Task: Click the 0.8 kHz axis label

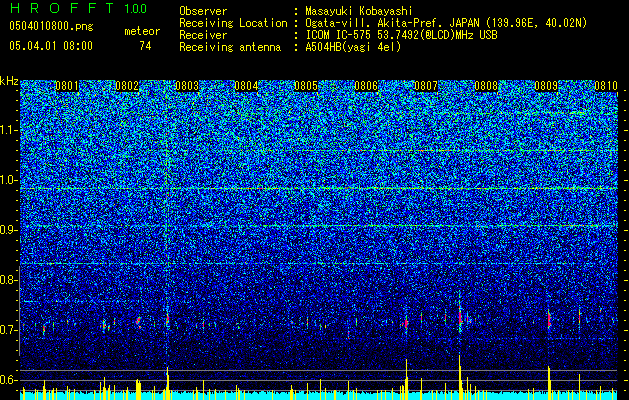Action: pos(8,280)
